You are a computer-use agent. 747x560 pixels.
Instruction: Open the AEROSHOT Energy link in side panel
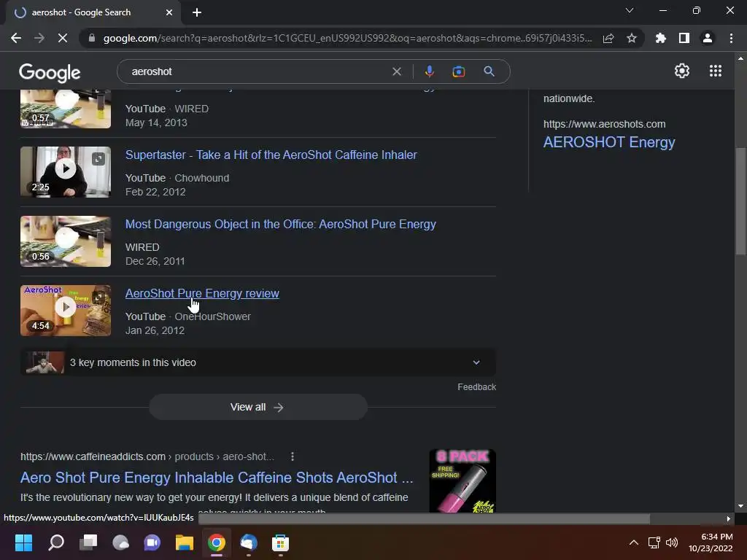[x=609, y=142]
